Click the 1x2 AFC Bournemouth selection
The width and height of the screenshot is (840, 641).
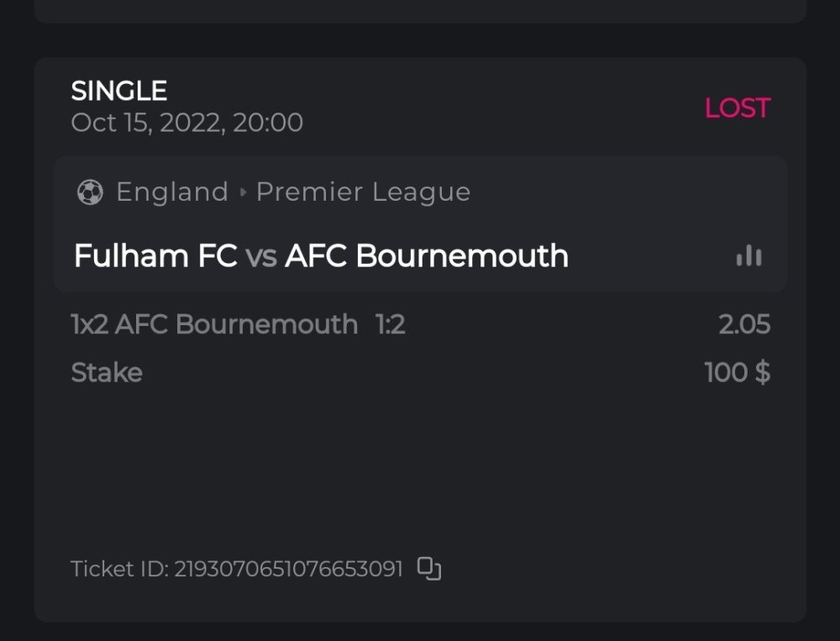coord(214,324)
